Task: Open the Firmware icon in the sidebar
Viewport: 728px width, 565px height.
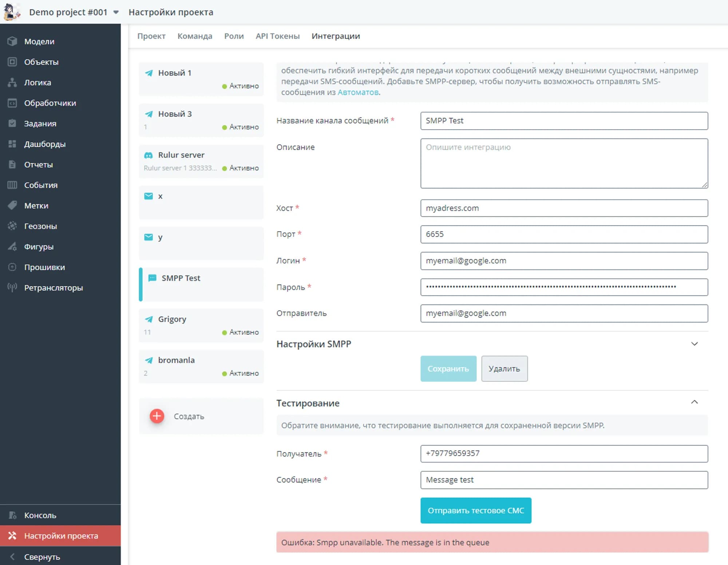Action: tap(12, 267)
